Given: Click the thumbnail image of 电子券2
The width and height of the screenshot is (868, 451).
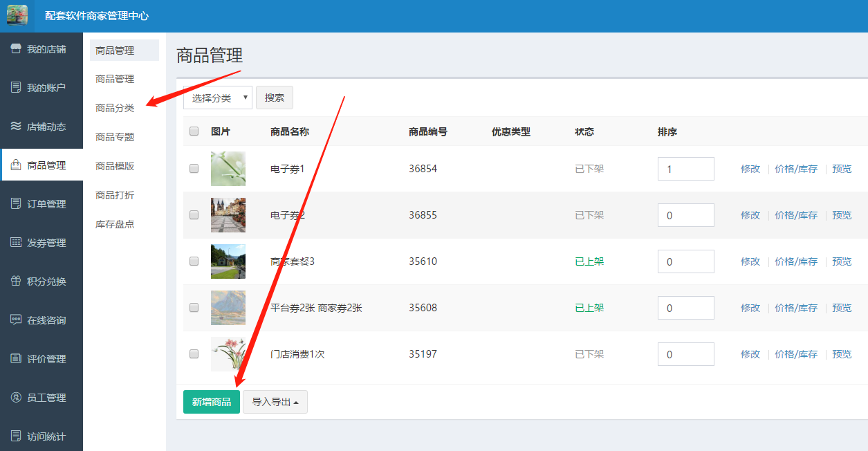Looking at the screenshot, I should pos(228,215).
